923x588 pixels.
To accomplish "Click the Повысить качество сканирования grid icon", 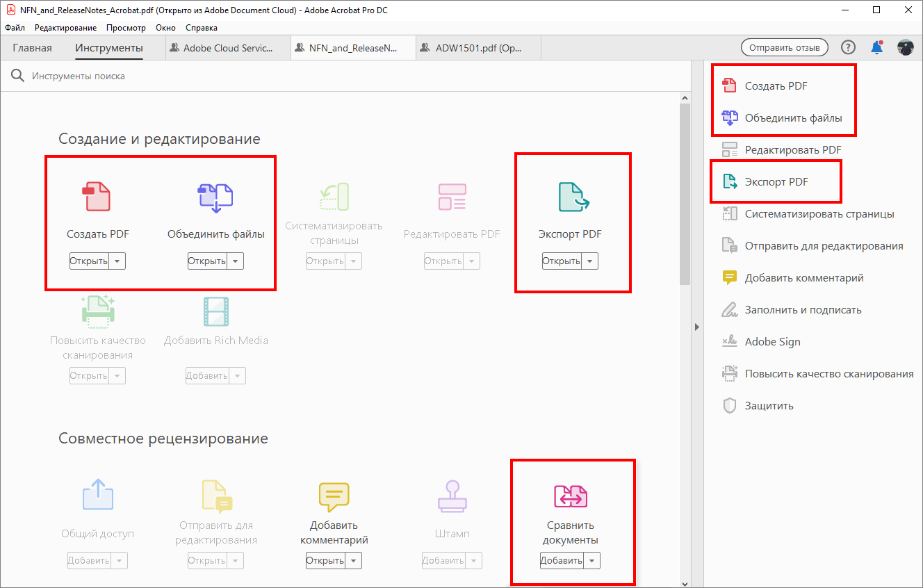I will coord(97,311).
